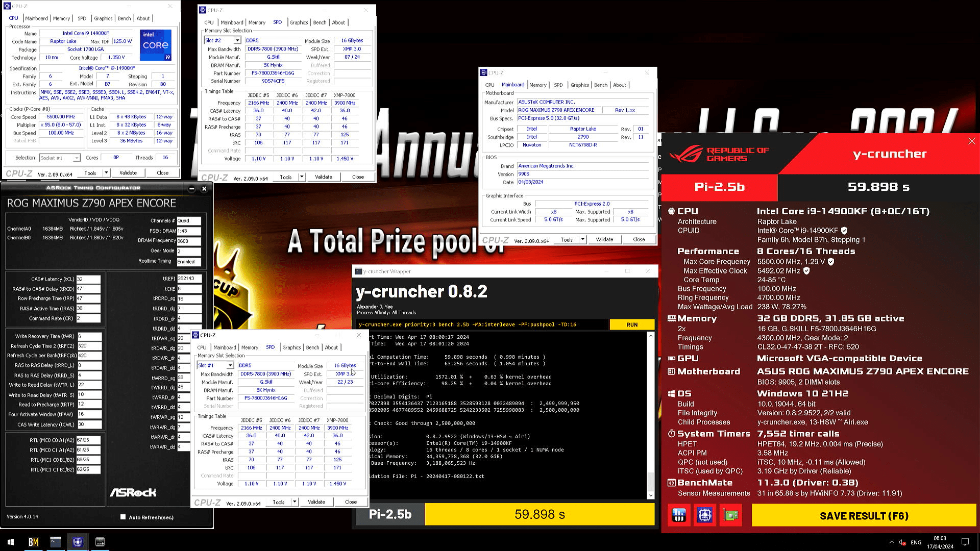This screenshot has height=551, width=980.
Task: Click the Pi-2.5b red header in BenchMate
Action: click(x=720, y=187)
